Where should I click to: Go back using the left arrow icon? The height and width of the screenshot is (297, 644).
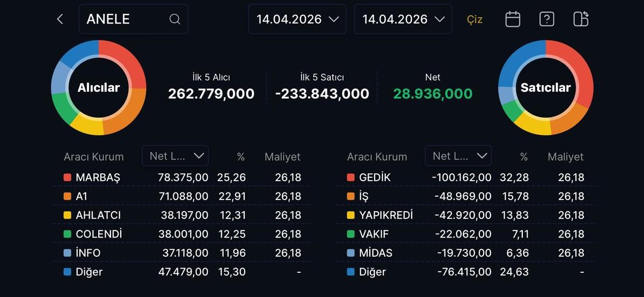tap(60, 19)
